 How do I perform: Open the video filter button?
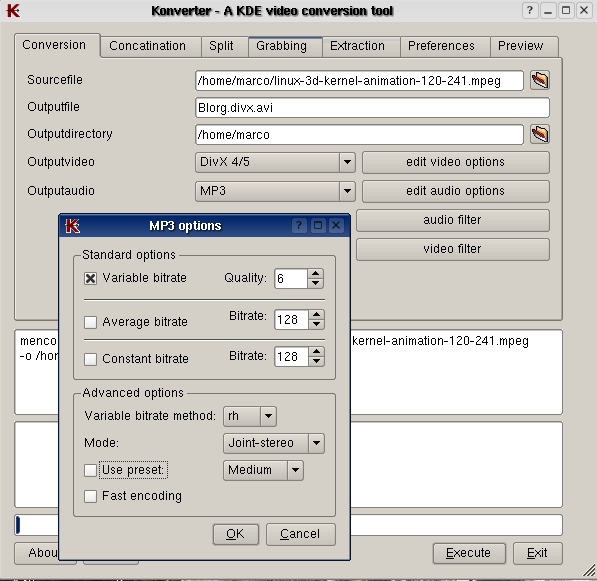[x=452, y=249]
